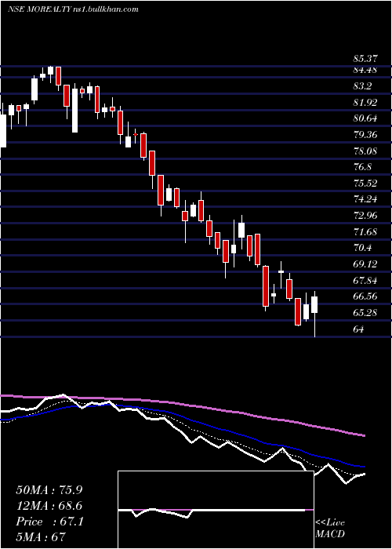Select the 75.52 price level label
The width and height of the screenshot is (392, 549).
(x=365, y=184)
